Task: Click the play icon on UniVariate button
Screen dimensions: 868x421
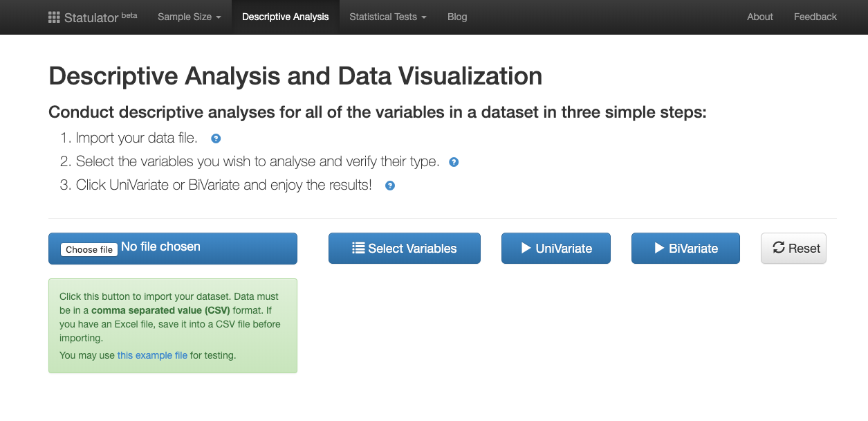Action: pyautogui.click(x=526, y=248)
